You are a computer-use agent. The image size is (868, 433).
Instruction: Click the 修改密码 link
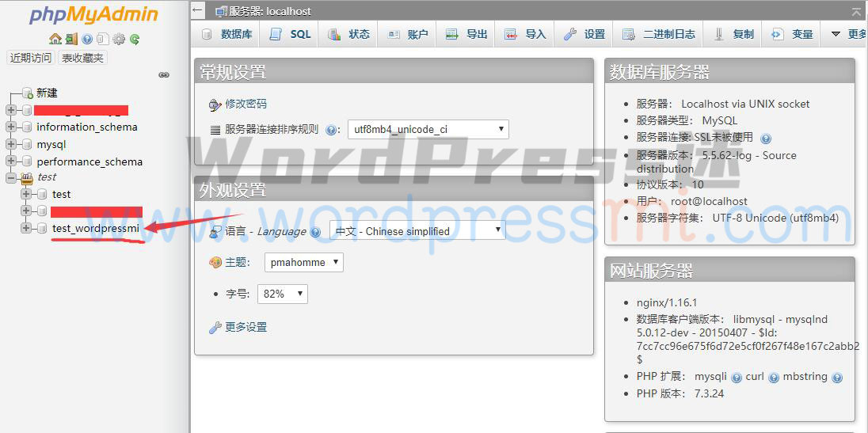246,104
